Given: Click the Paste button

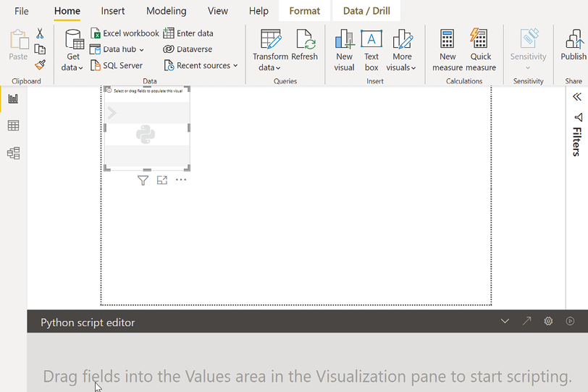Looking at the screenshot, I should [18, 46].
